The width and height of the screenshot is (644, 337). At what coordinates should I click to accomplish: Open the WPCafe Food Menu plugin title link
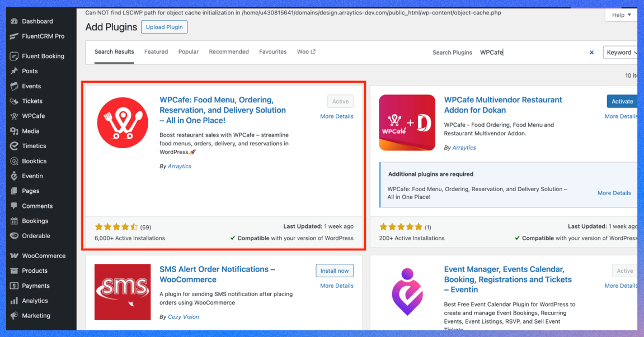coord(223,110)
